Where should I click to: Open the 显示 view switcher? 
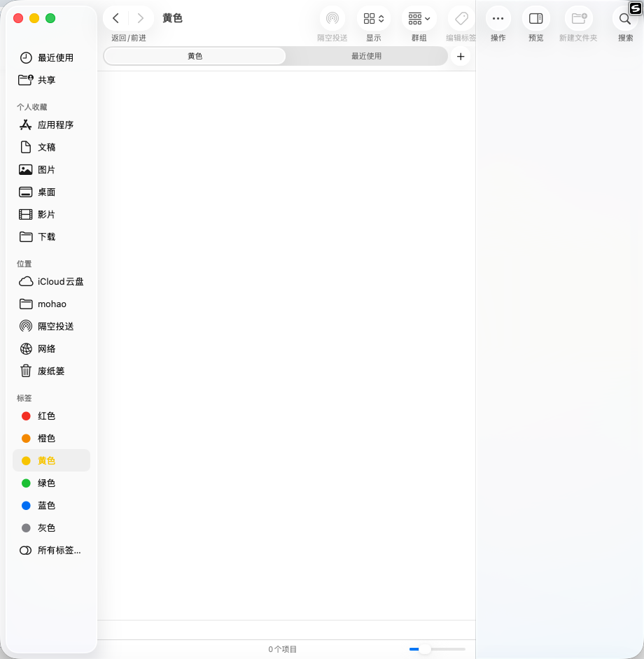[x=374, y=18]
